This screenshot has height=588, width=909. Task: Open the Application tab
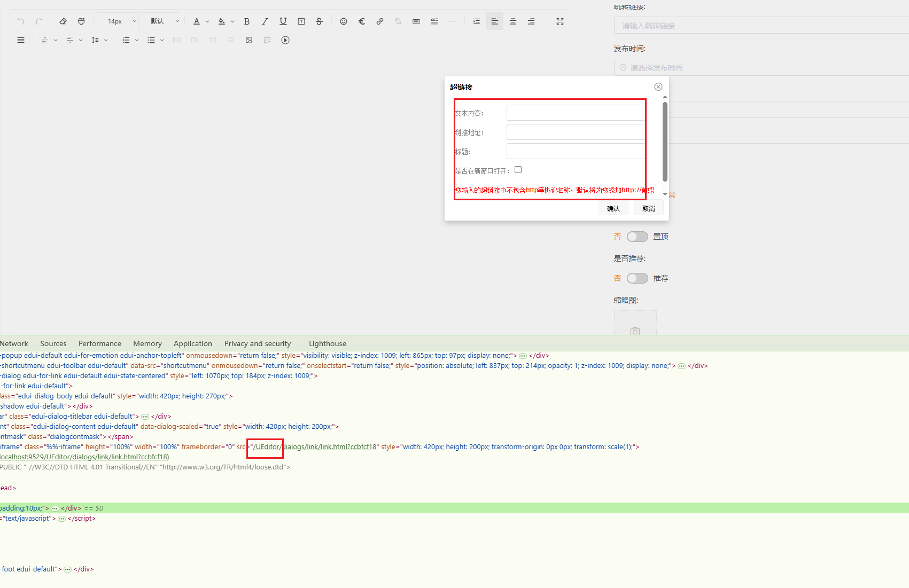coord(193,343)
